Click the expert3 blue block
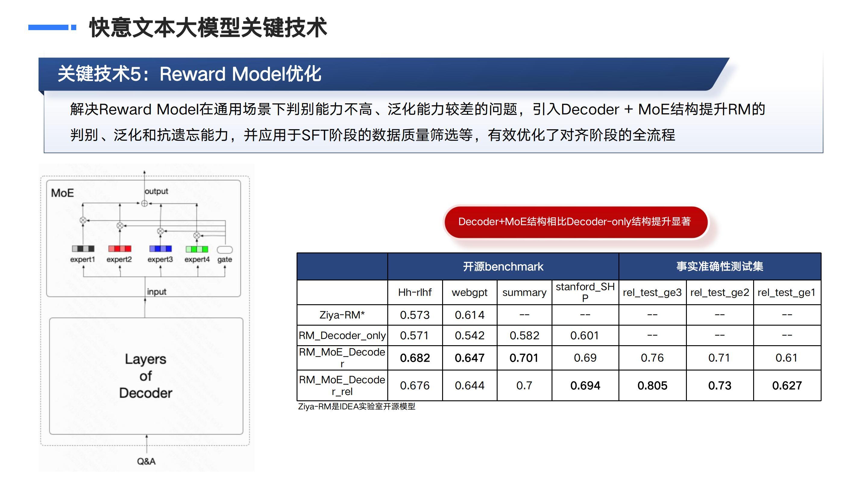Viewport: 868px width, 488px height. [x=160, y=249]
